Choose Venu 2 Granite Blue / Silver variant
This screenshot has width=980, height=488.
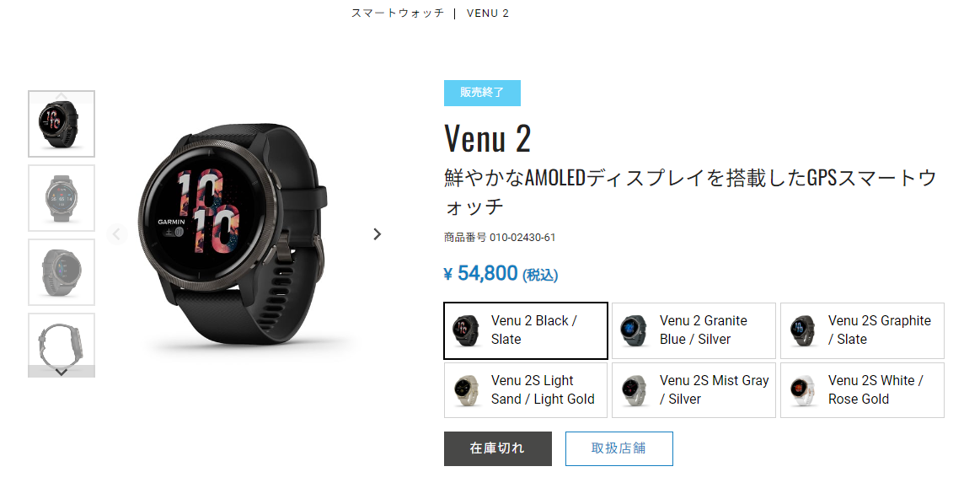click(x=693, y=330)
